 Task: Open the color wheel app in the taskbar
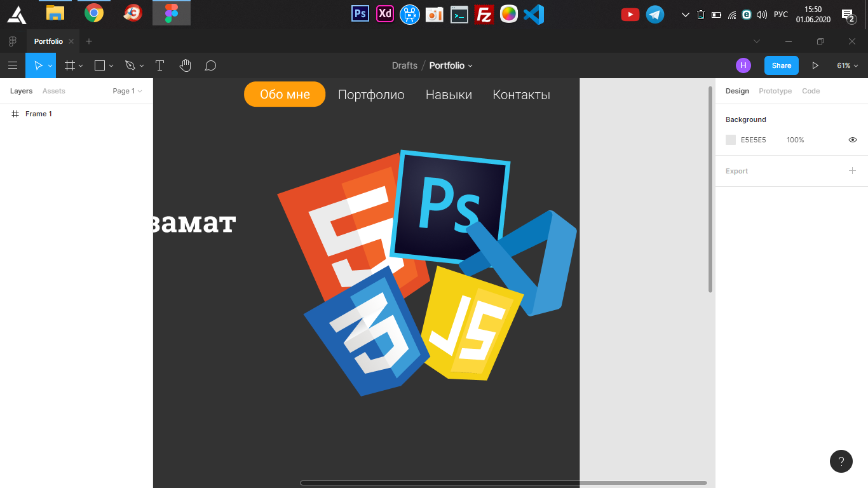(509, 13)
